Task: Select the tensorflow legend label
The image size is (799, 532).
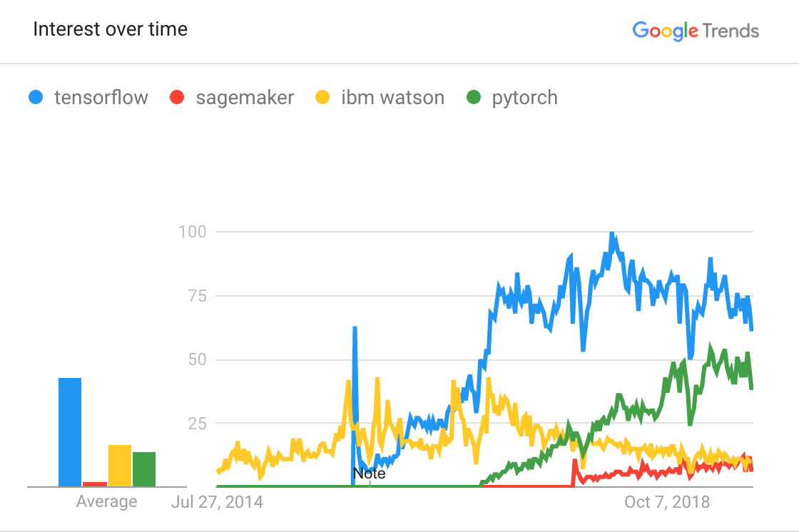Action: pyautogui.click(x=101, y=98)
